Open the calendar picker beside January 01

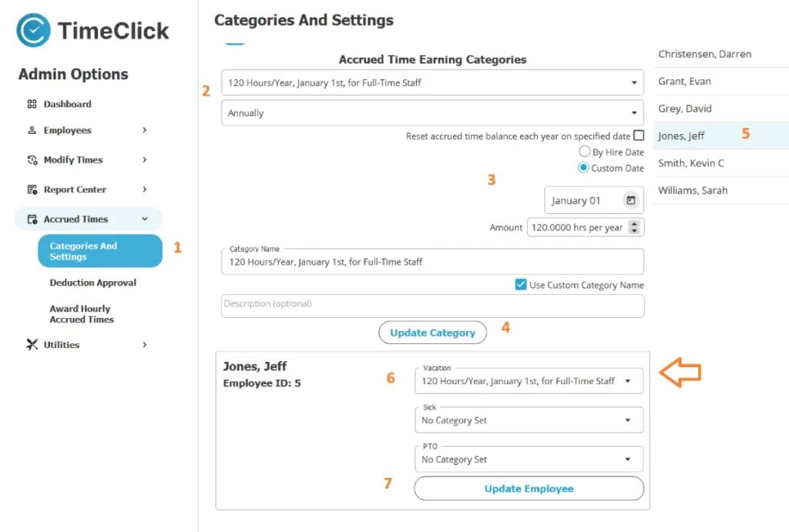(631, 201)
